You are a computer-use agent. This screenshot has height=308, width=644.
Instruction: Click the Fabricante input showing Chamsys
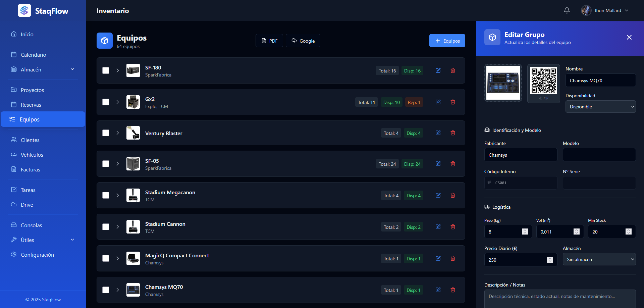pos(520,155)
